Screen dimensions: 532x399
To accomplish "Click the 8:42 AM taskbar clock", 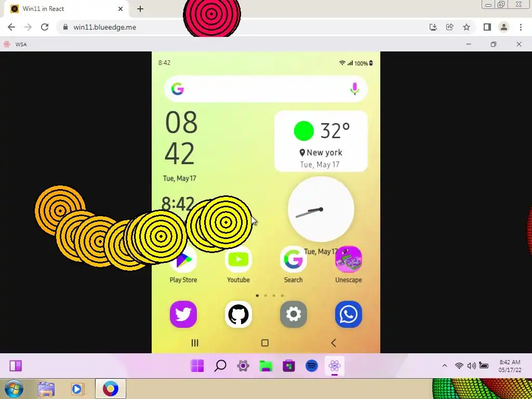I will [x=510, y=366].
